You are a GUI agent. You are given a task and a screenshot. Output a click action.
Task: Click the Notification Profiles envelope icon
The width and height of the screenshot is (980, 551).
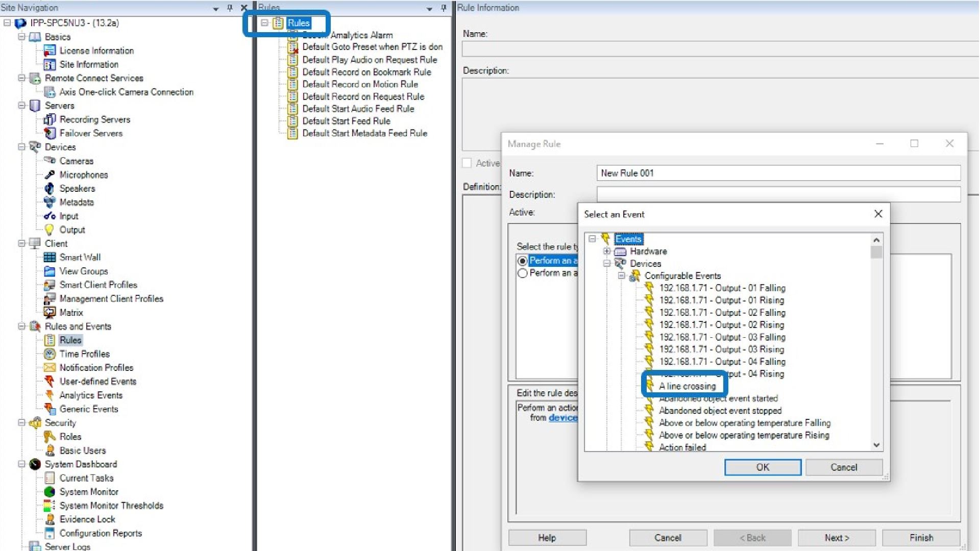[x=50, y=367]
